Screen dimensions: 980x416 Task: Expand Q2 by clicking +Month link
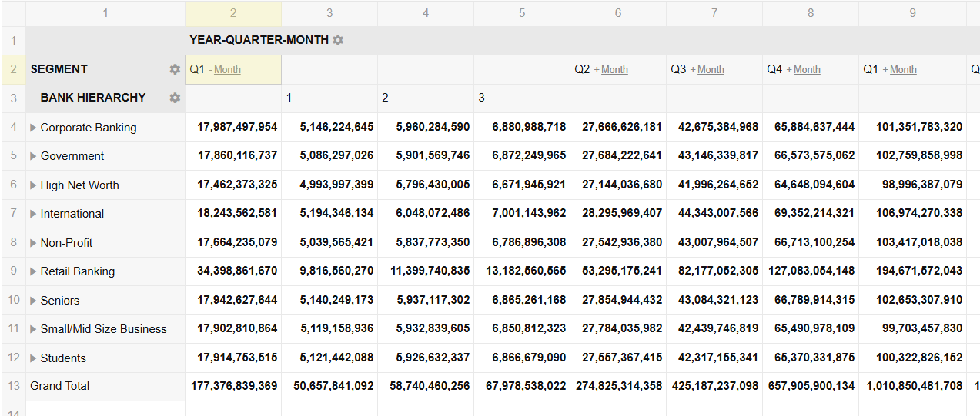coord(614,70)
